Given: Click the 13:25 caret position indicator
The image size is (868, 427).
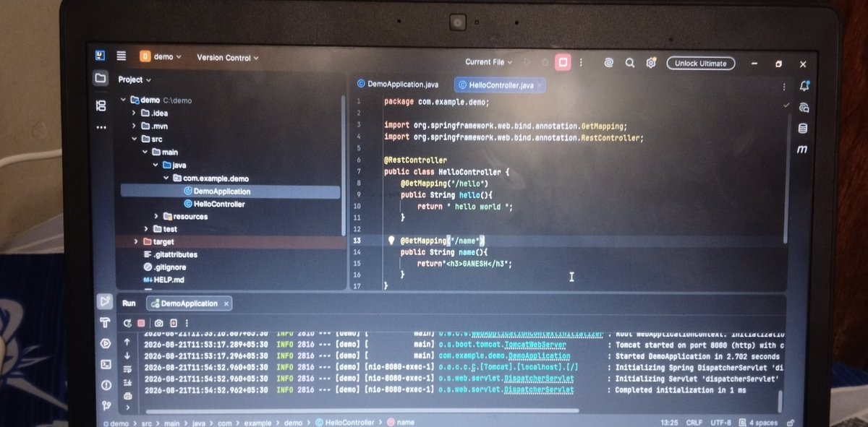Looking at the screenshot, I should pos(669,423).
